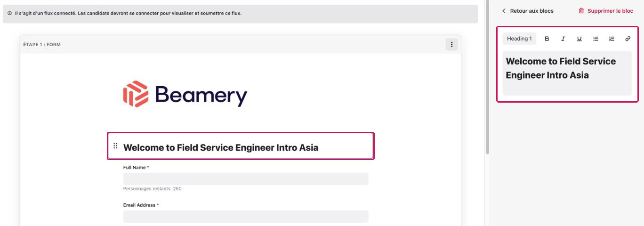Click inside the heading text editor area
644x226 pixels.
pos(567,73)
